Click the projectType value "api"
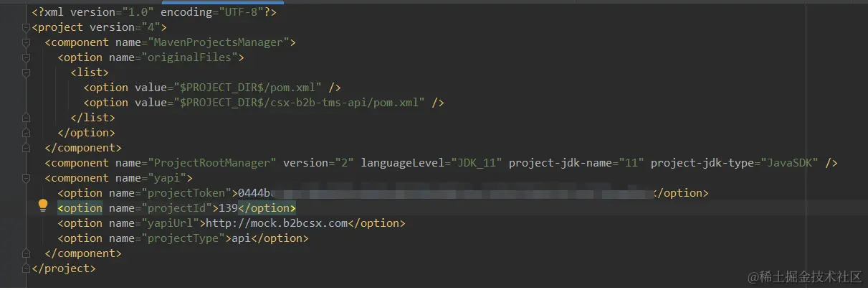Viewport: 868px width, 290px height. coord(242,238)
